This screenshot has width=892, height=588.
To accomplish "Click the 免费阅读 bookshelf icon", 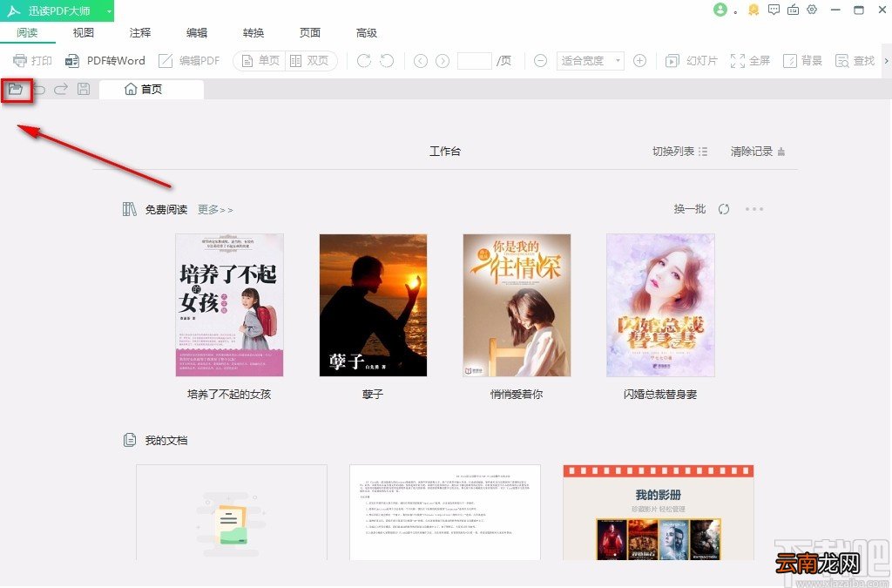I will coord(130,209).
